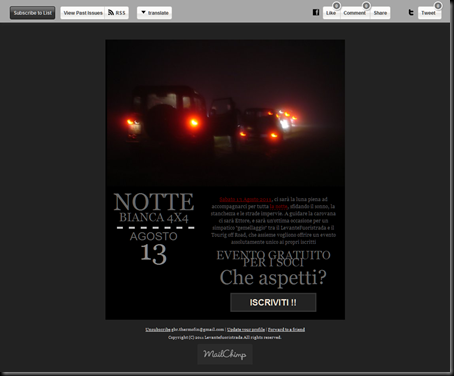The height and width of the screenshot is (376, 454).
Task: Click the 'Che aspetti?' text
Action: point(273,277)
